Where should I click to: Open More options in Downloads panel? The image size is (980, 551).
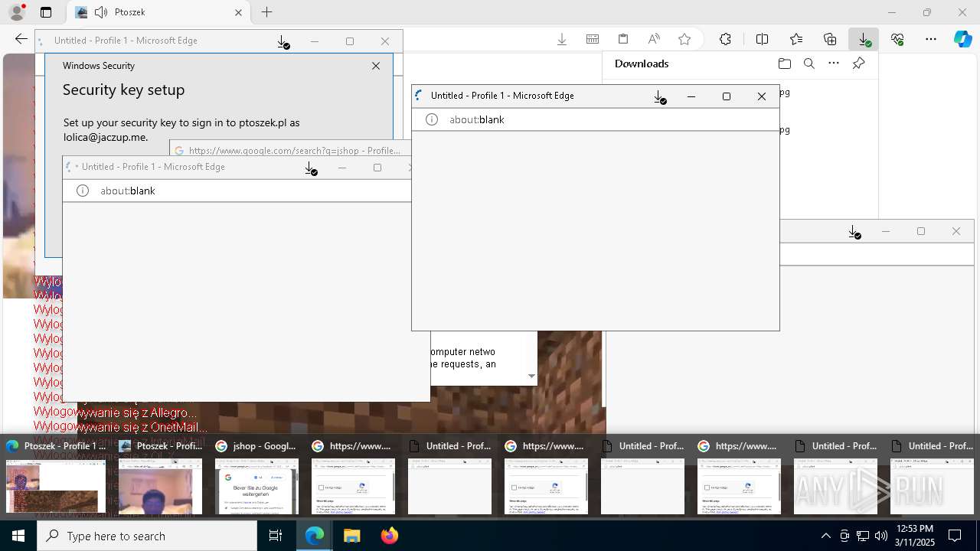pos(834,64)
